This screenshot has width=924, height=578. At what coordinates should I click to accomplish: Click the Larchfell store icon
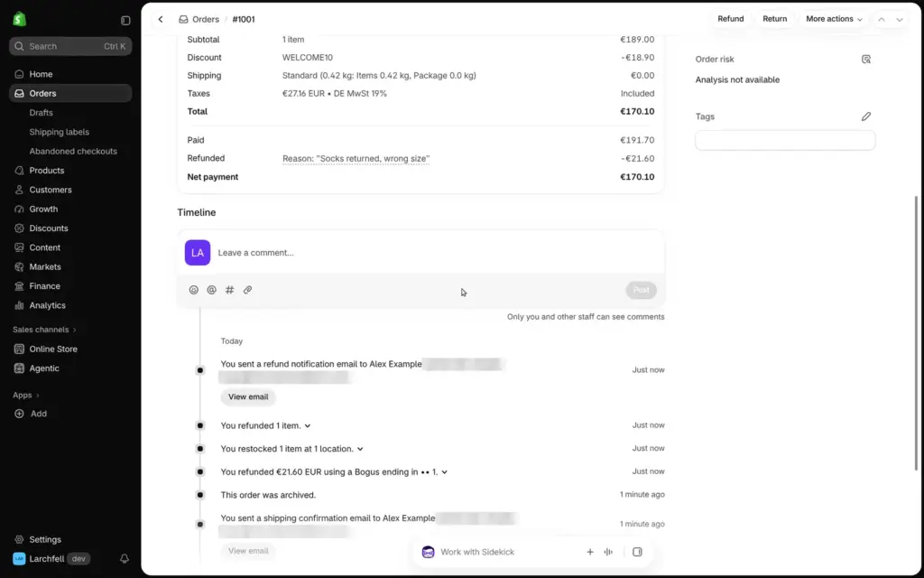coord(20,558)
